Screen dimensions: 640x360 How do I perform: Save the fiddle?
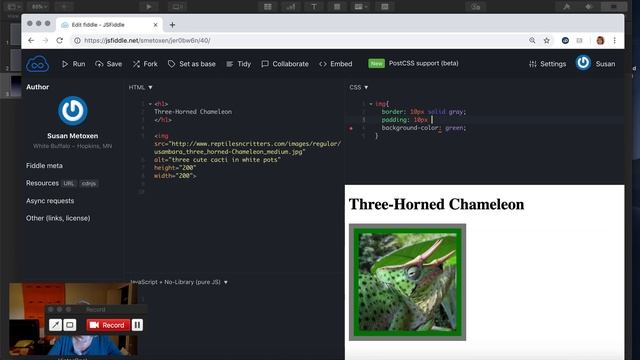[x=109, y=64]
